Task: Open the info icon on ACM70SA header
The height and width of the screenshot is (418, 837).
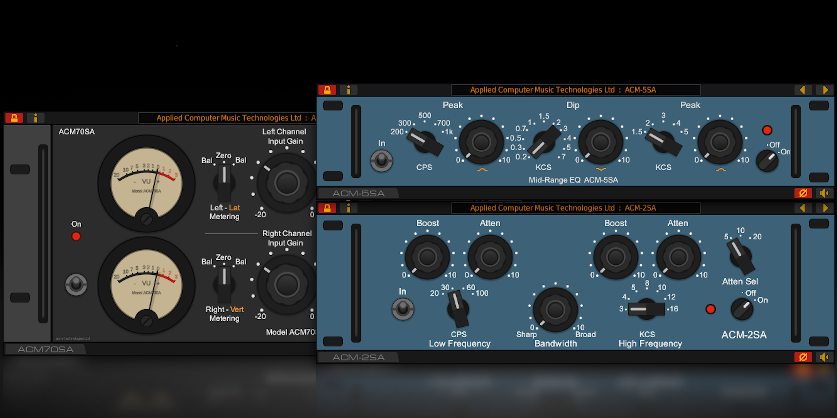Action: coord(35,118)
